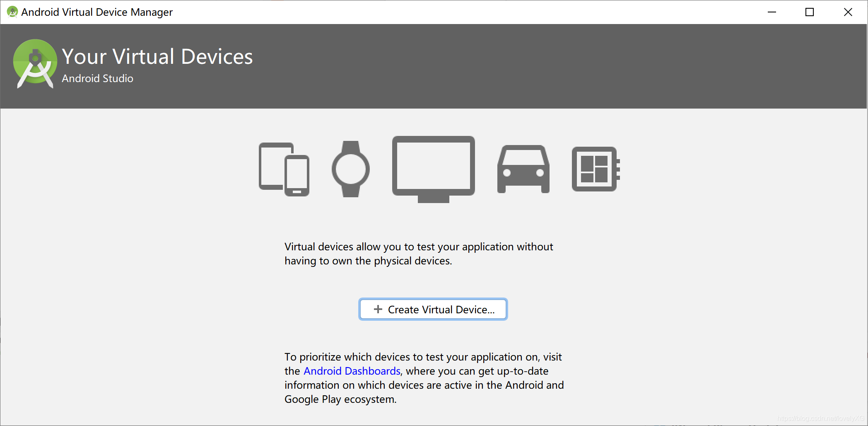Click the Create Virtual Device button
Screen dimensions: 868x426
pos(433,309)
